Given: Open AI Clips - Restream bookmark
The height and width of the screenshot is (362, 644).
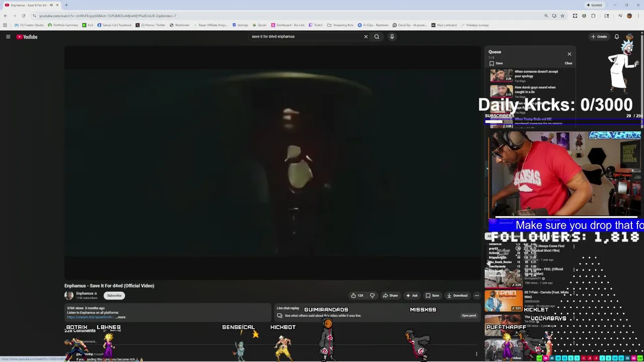Looking at the screenshot, I should tap(373, 25).
